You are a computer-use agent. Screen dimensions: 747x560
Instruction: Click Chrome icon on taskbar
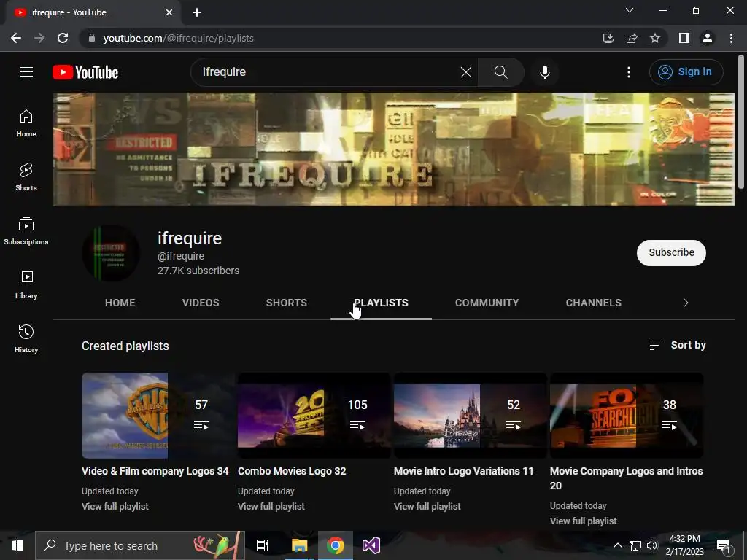point(336,545)
